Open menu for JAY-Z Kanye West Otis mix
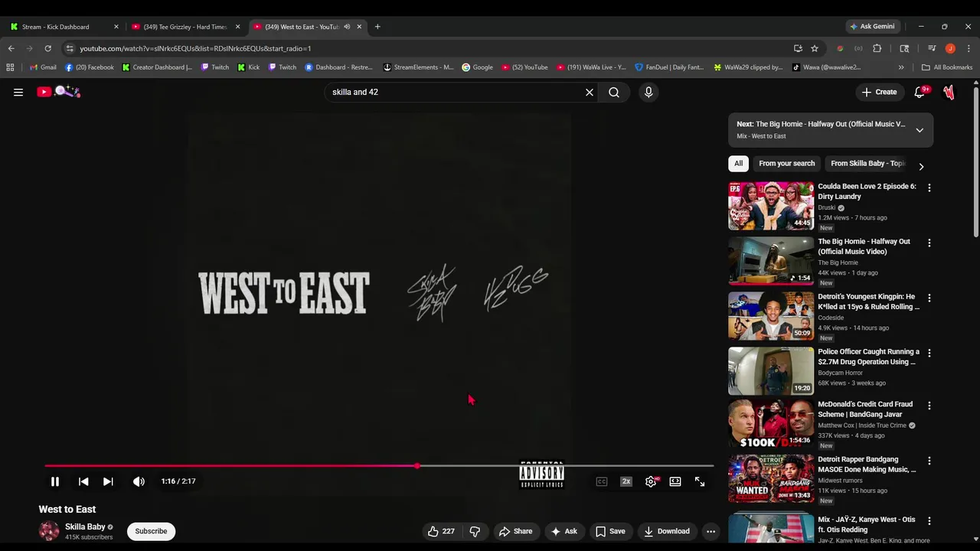Viewport: 980px width, 551px height. click(x=929, y=520)
